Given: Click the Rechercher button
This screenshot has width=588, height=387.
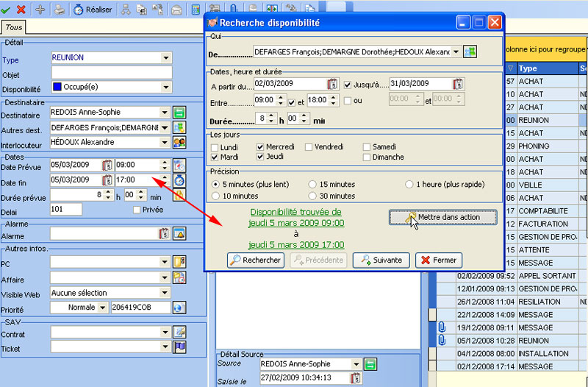Looking at the screenshot, I should (x=255, y=260).
